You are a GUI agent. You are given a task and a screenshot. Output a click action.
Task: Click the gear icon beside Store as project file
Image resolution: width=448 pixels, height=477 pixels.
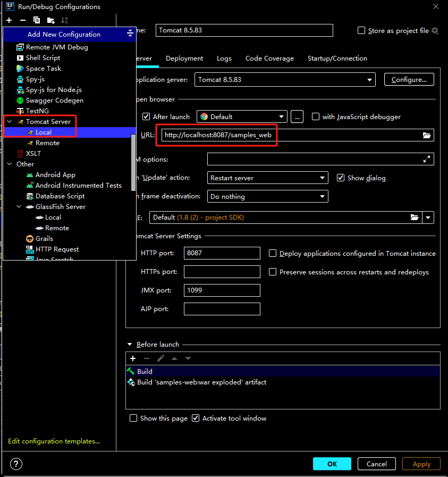coord(435,31)
